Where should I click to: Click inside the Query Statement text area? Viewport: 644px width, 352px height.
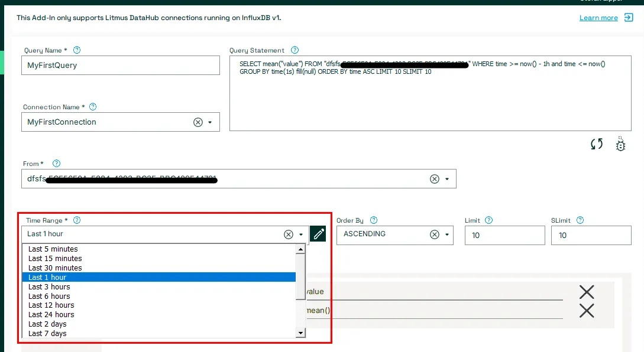430,93
